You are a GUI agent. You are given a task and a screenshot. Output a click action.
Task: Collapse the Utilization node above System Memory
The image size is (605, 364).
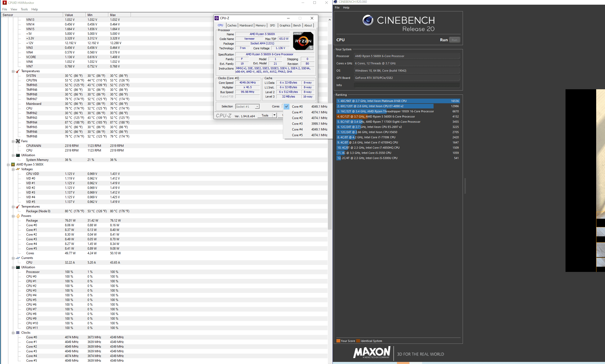(x=13, y=155)
